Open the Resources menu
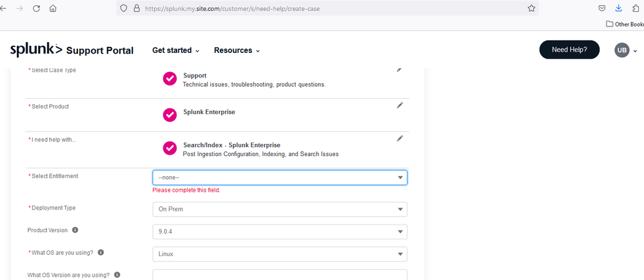Screen dimensions: 644x280 point(237,50)
